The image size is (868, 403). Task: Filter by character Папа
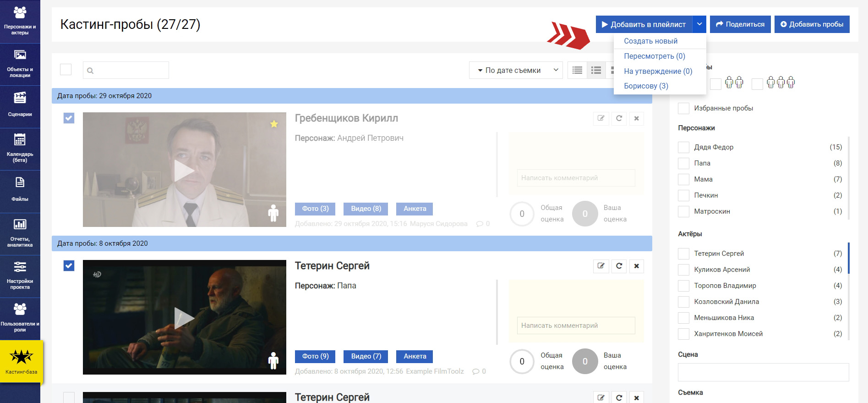[x=683, y=163]
